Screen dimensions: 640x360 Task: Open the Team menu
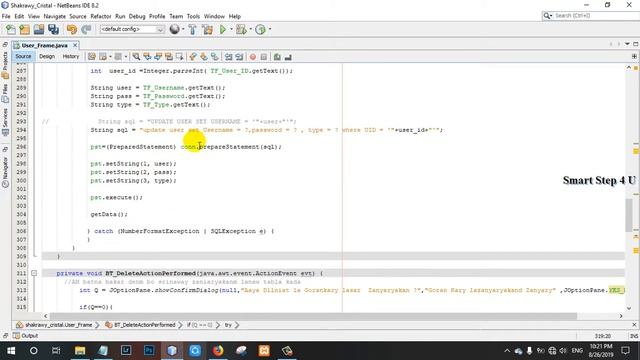click(176, 16)
